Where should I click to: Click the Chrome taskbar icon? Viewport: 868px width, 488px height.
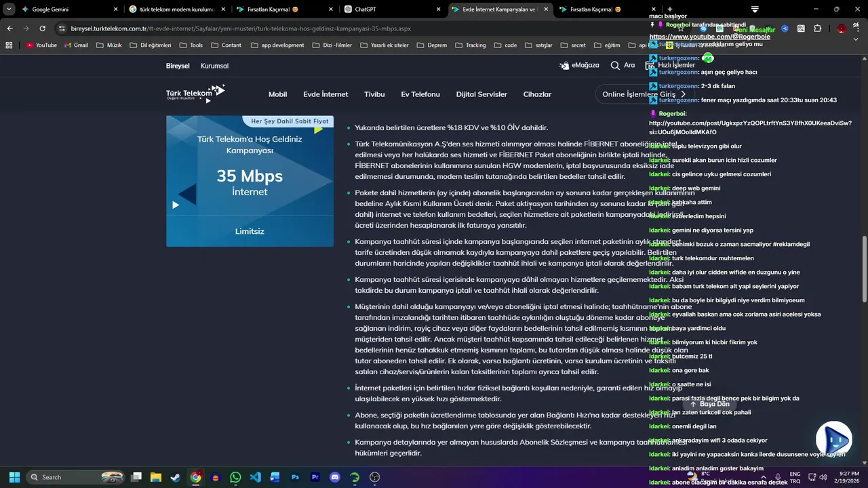[195, 477]
